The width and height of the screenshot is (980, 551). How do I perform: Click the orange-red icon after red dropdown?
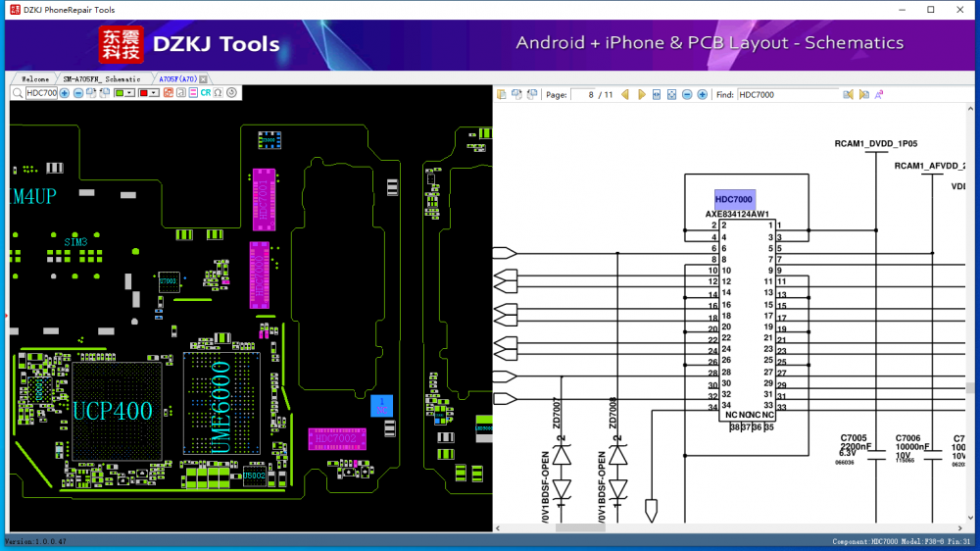click(169, 93)
